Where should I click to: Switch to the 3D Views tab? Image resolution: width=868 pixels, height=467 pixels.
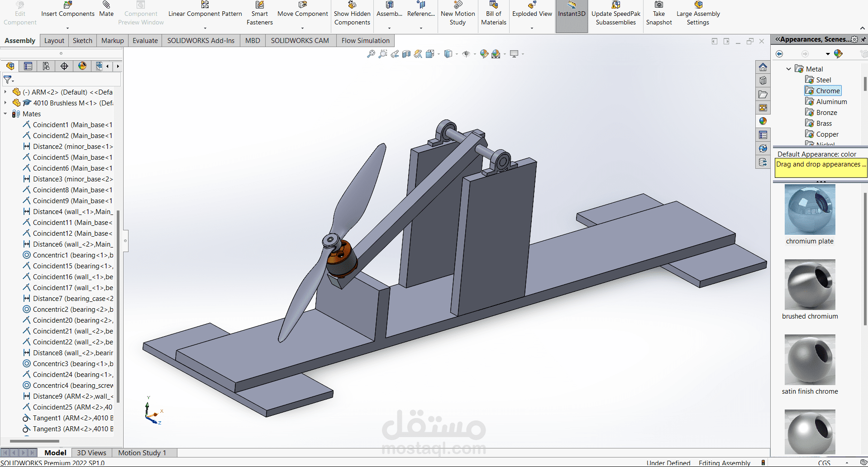[x=91, y=453]
